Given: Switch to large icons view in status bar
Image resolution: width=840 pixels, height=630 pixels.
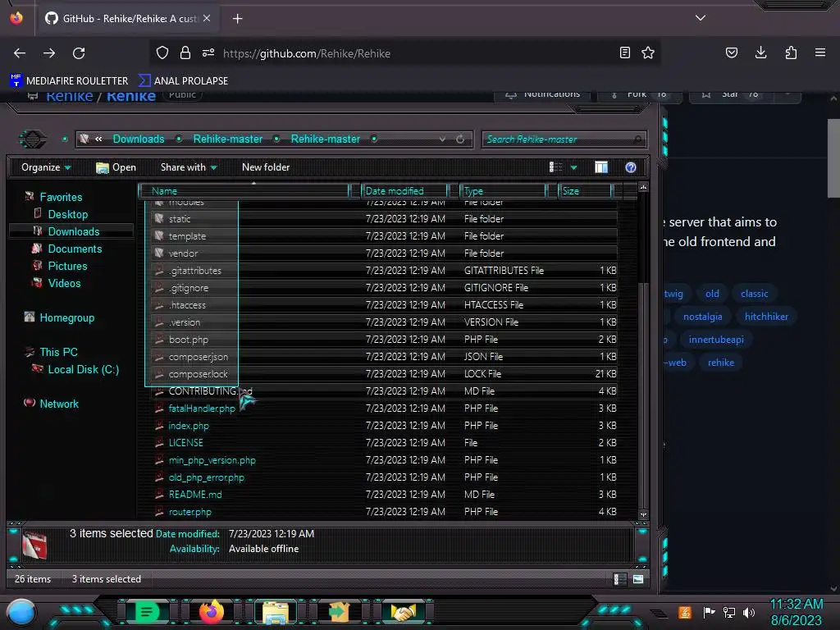Looking at the screenshot, I should pos(638,579).
